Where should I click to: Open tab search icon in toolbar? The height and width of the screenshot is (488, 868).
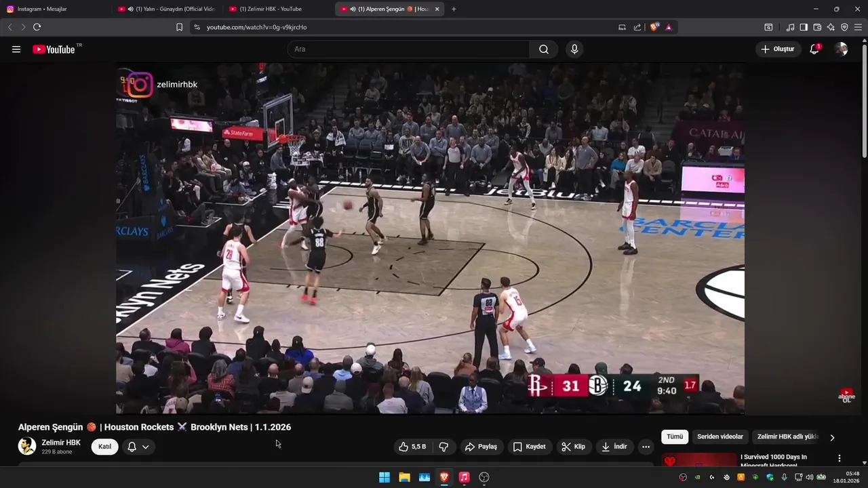[x=768, y=27]
